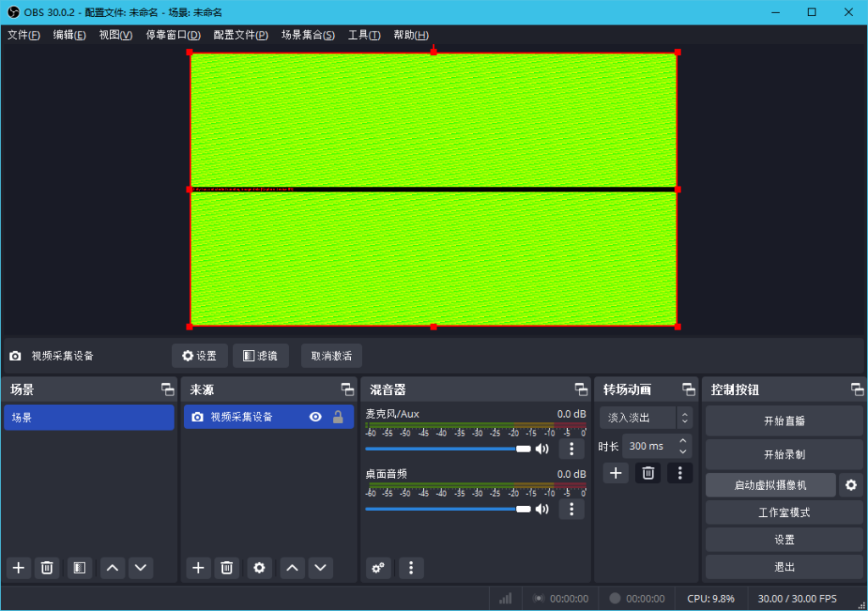The height and width of the screenshot is (611, 868).
Task: Click the virtual camera settings gear icon
Action: (851, 485)
